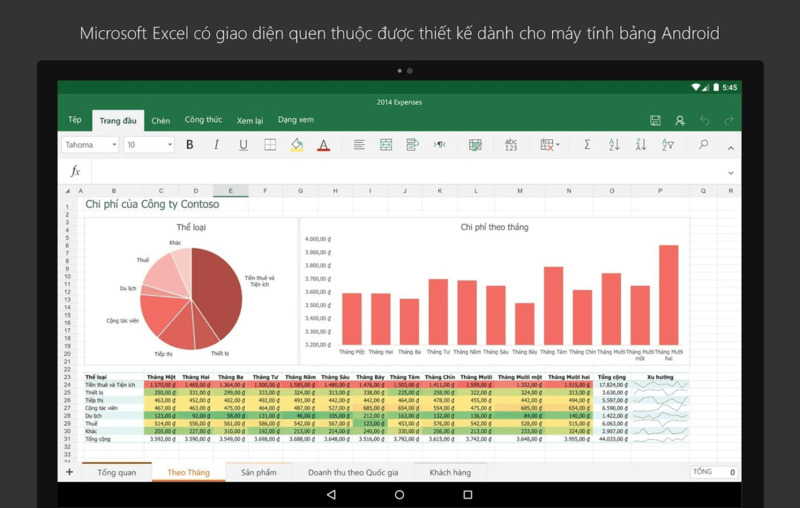The width and height of the screenshot is (800, 508).
Task: Click the Tháng Một column header cell
Action: (x=161, y=377)
